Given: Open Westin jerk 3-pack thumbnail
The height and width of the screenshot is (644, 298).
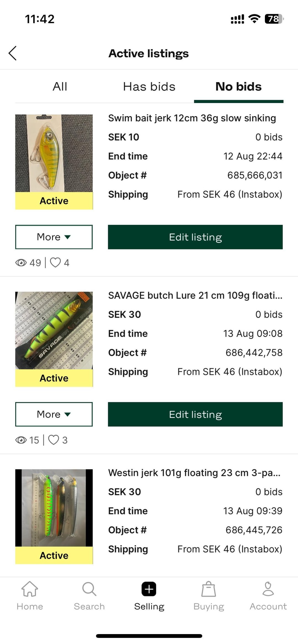Looking at the screenshot, I should point(54,508).
